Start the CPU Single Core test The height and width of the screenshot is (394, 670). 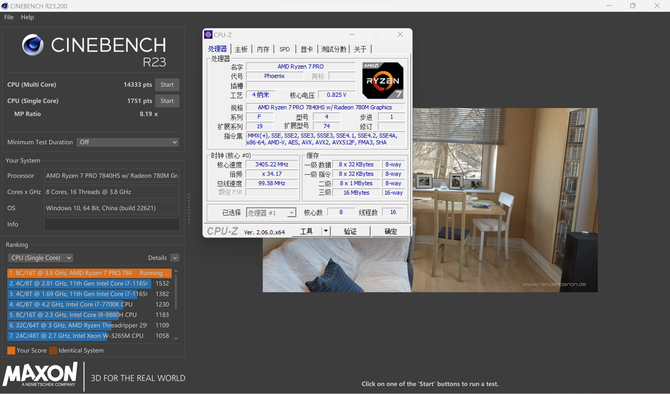click(167, 101)
